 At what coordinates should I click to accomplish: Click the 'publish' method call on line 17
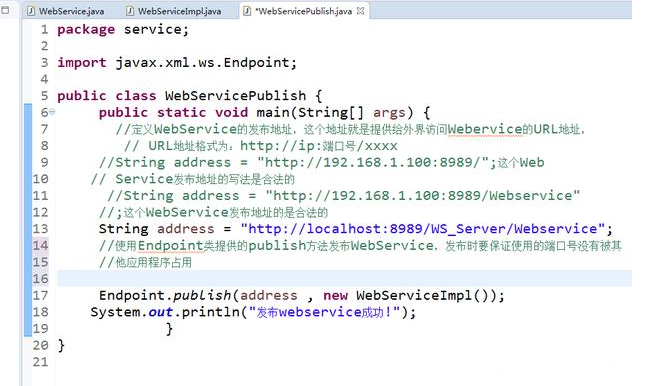[x=202, y=295]
